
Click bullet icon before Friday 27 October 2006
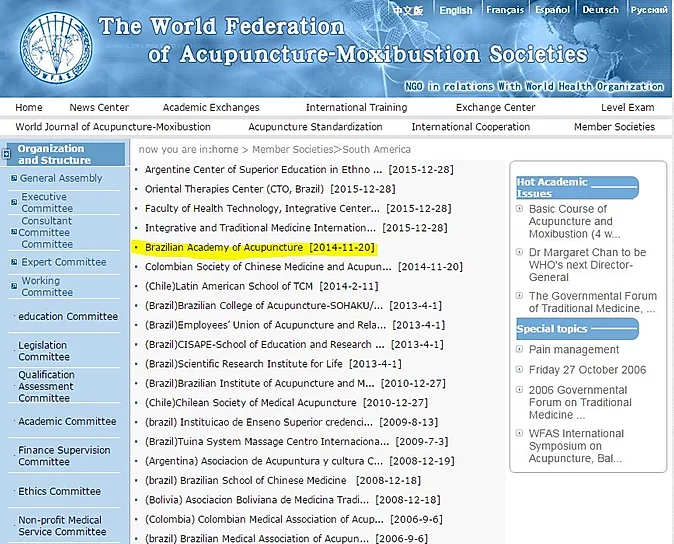click(519, 370)
